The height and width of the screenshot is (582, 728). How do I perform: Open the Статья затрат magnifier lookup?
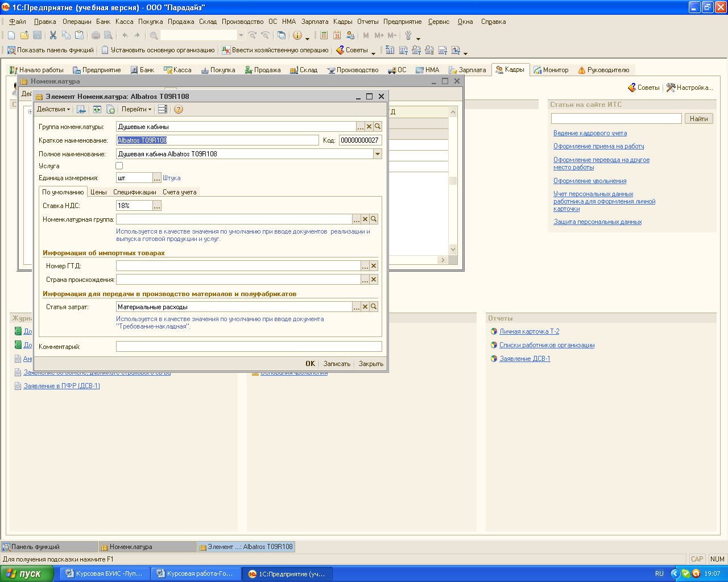(x=374, y=307)
